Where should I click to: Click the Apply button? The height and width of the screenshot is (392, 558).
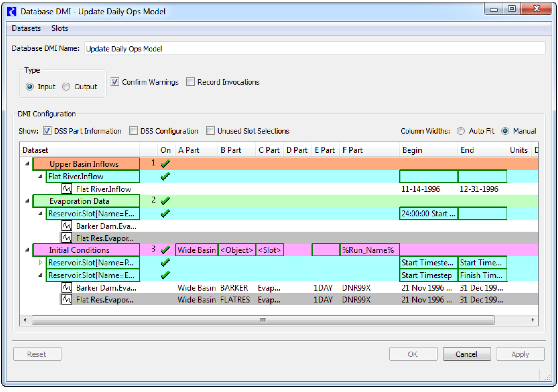click(520, 354)
